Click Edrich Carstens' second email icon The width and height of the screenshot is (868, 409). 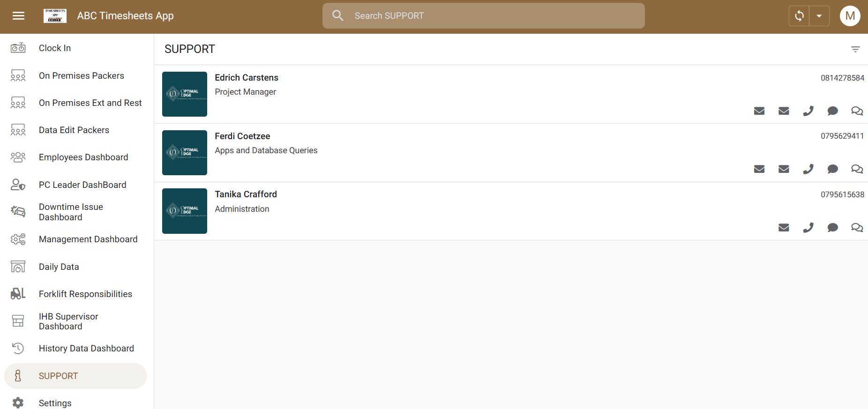[x=784, y=111]
